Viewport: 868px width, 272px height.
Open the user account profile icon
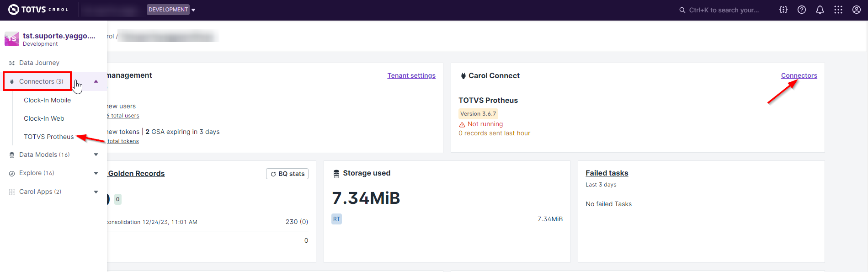857,10
